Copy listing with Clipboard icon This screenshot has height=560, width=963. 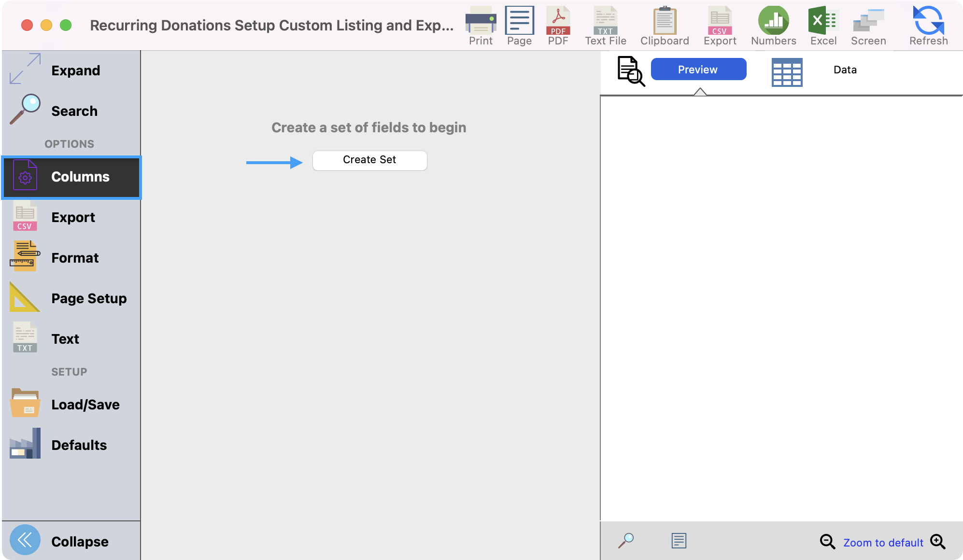(665, 26)
